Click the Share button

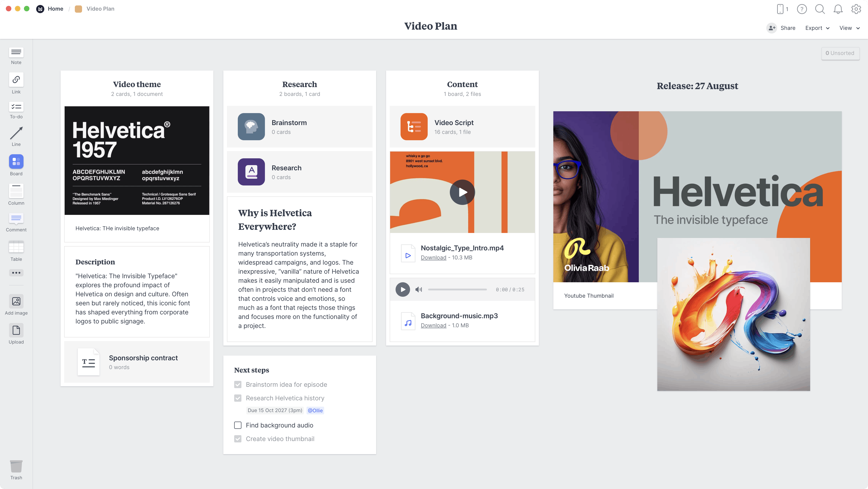[781, 28]
